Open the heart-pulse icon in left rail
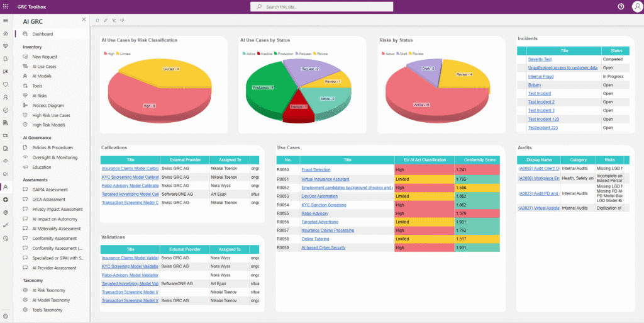The width and height of the screenshot is (644, 323). pyautogui.click(x=5, y=46)
